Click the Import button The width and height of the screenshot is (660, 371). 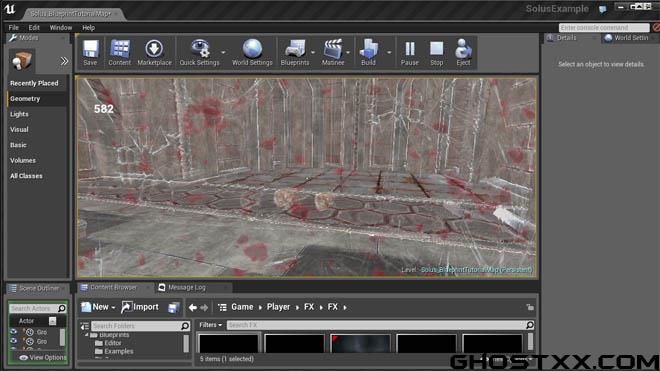click(x=140, y=307)
